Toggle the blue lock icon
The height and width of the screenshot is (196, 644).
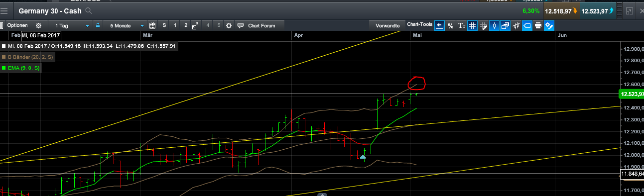pos(98,25)
